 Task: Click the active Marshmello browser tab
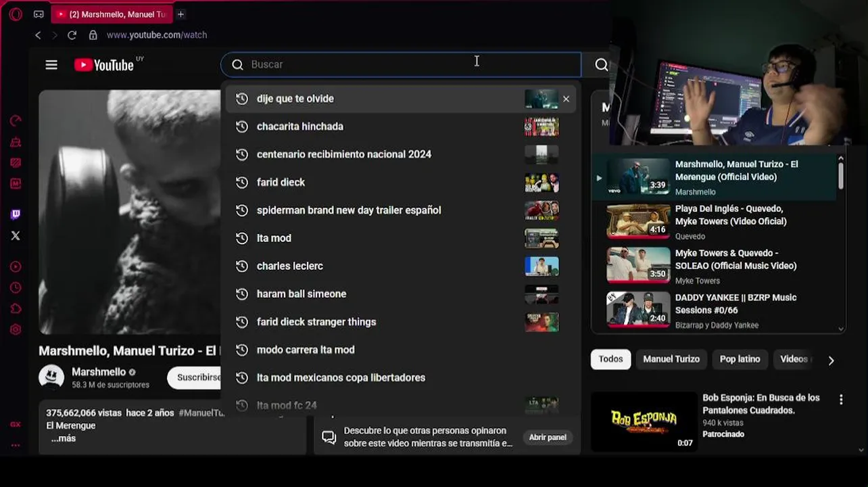tap(112, 14)
